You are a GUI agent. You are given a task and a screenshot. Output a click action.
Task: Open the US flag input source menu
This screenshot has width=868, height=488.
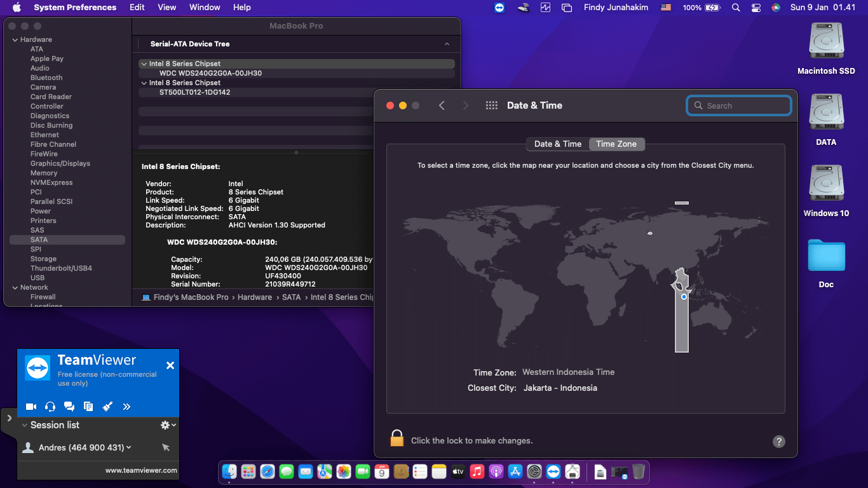tap(666, 8)
